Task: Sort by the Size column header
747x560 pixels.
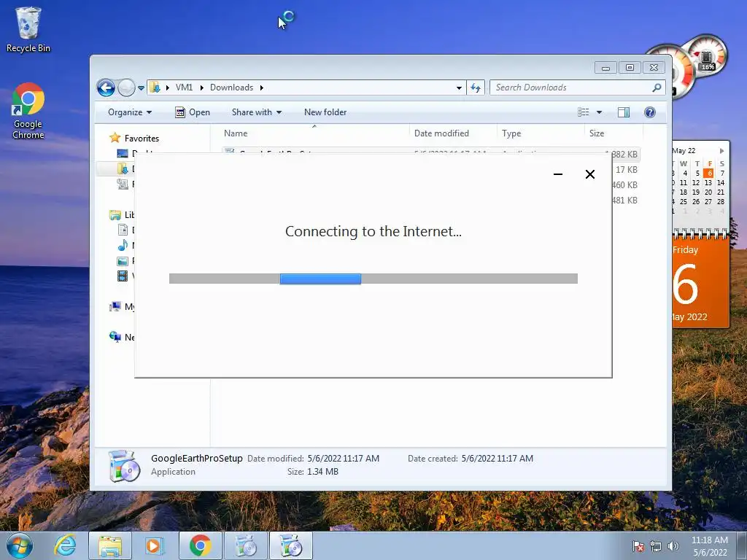Action: tap(614, 133)
